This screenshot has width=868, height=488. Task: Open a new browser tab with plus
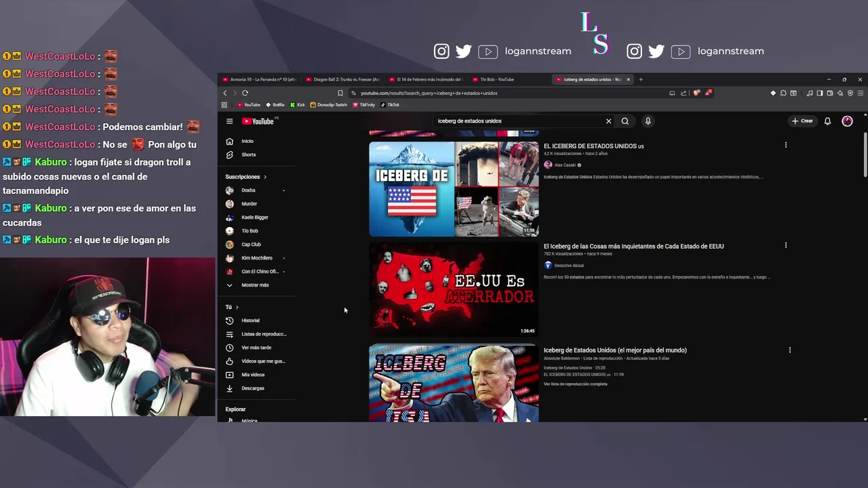641,79
